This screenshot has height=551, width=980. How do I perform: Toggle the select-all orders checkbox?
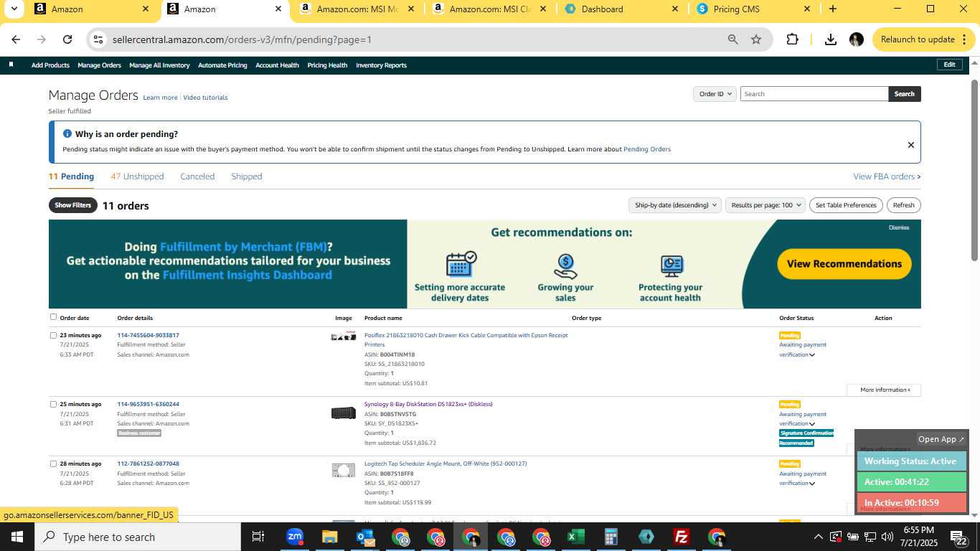pyautogui.click(x=53, y=316)
